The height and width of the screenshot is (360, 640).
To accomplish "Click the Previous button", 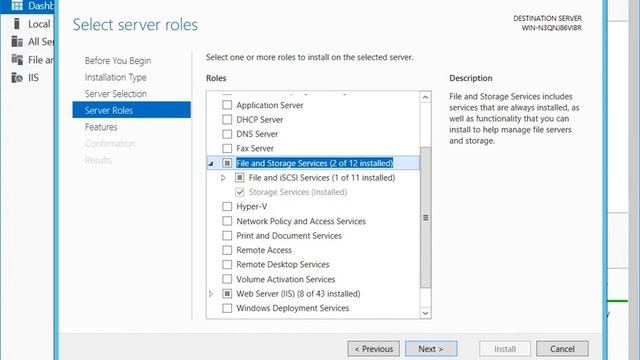I will (x=373, y=349).
